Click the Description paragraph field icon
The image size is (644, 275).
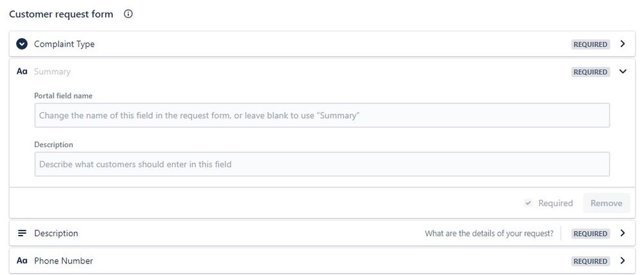(x=22, y=233)
